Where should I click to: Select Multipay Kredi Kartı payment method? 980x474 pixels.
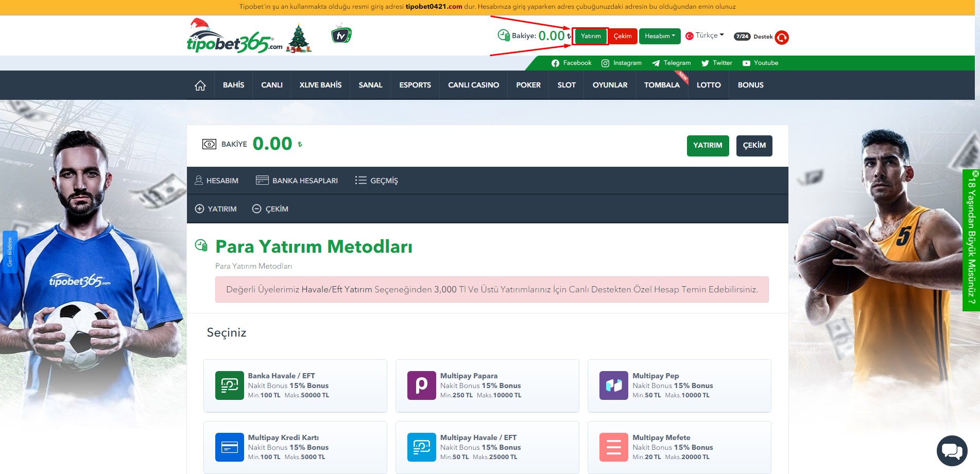(295, 447)
